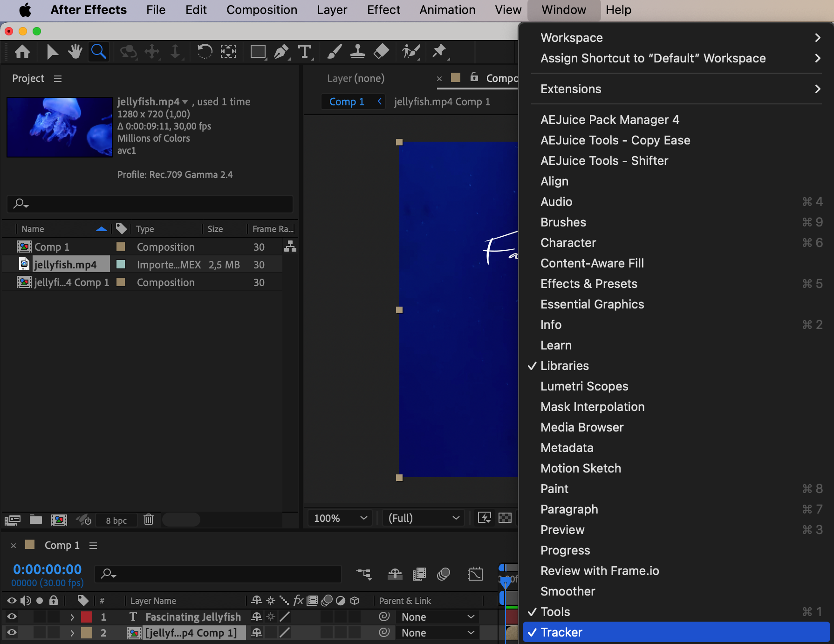Choose Essential Graphics from Window menu
834x644 pixels.
676,304
